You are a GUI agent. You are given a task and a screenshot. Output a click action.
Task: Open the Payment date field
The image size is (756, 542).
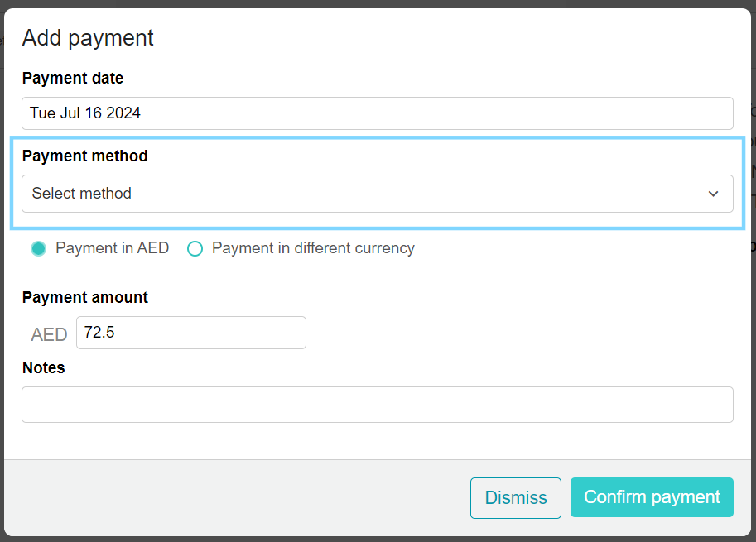click(377, 113)
